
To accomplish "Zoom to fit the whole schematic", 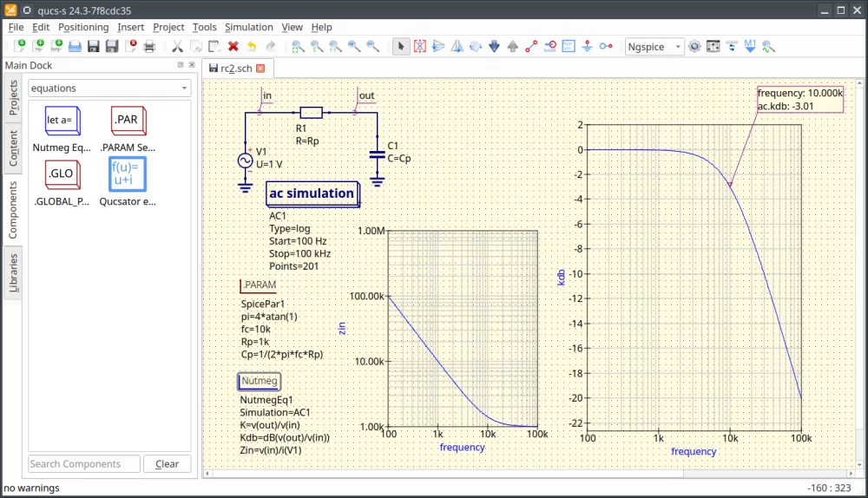I will [x=298, y=47].
